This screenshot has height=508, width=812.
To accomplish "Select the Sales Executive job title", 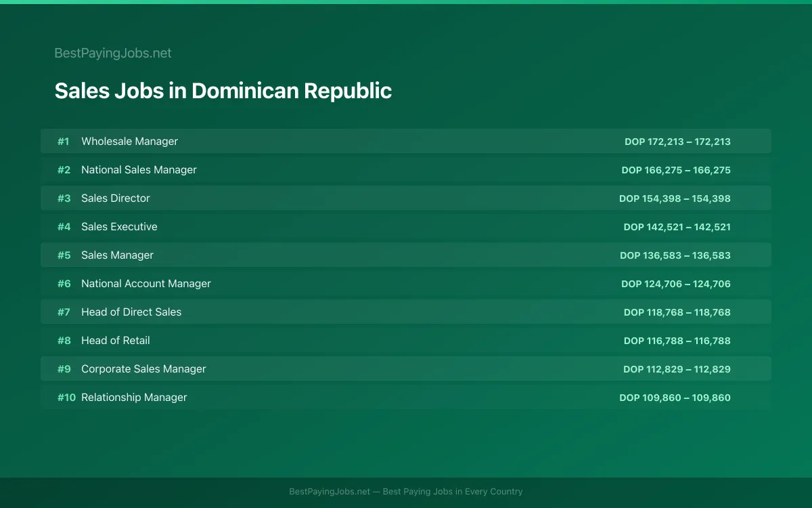I will tap(119, 226).
